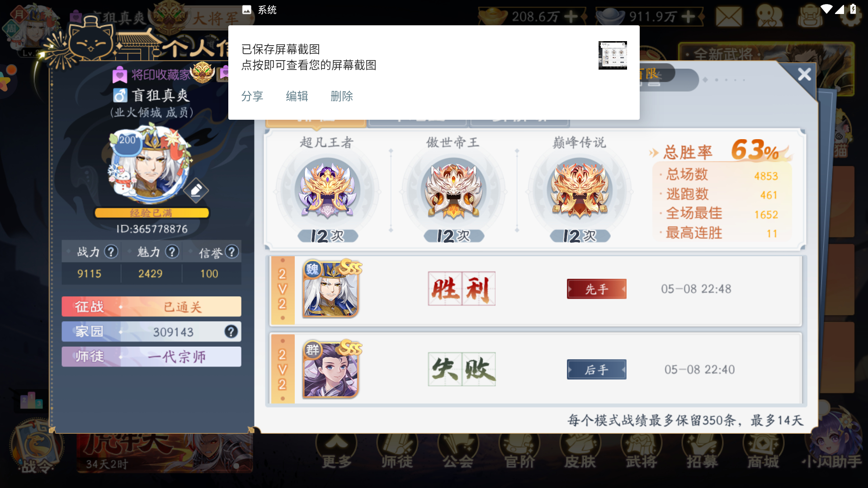
Task: Tap 删除 in screenshot notification
Action: pyautogui.click(x=342, y=96)
